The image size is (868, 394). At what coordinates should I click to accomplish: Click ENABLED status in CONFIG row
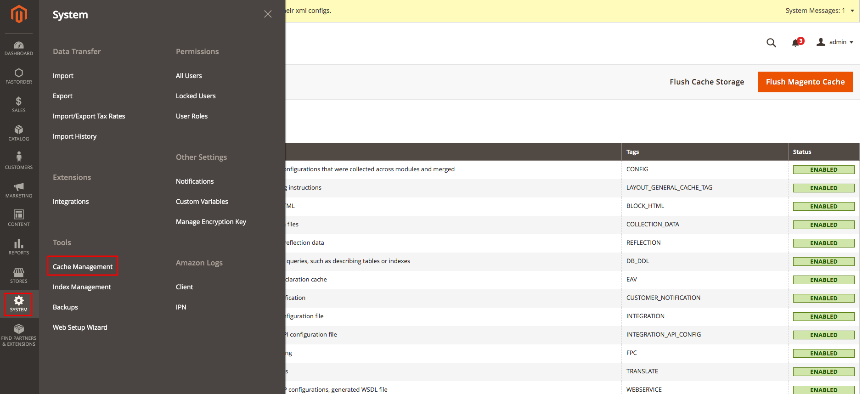824,170
